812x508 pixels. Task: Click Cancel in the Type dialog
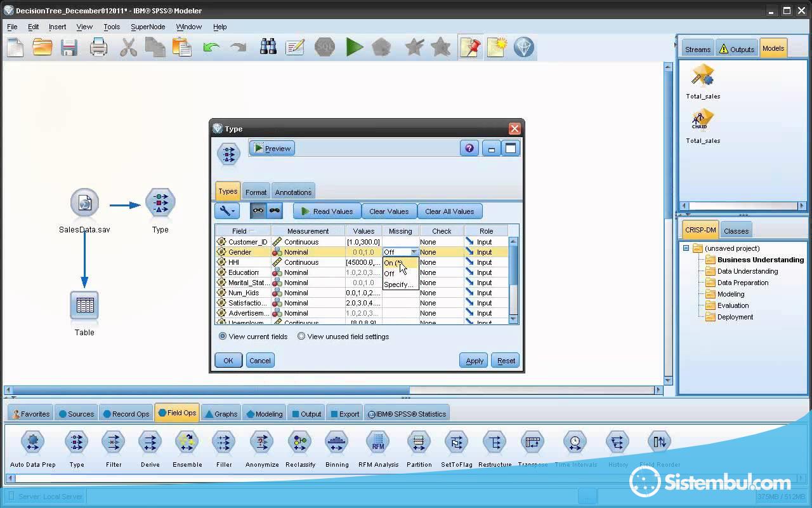pos(259,361)
